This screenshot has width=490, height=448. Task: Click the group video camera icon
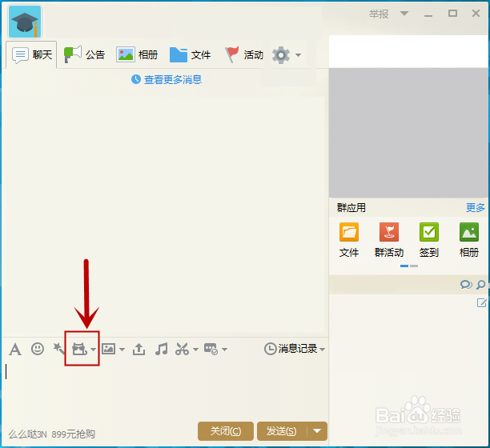click(79, 349)
